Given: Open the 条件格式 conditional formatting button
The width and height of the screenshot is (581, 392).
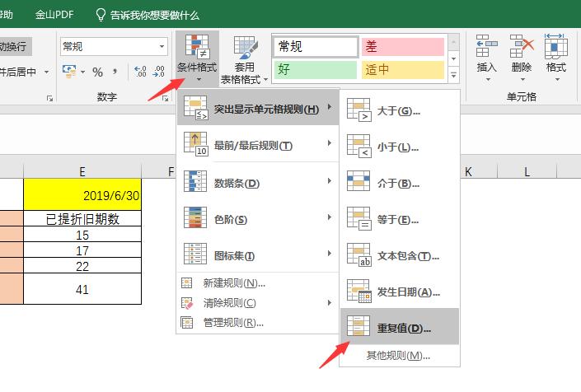Looking at the screenshot, I should [197, 58].
